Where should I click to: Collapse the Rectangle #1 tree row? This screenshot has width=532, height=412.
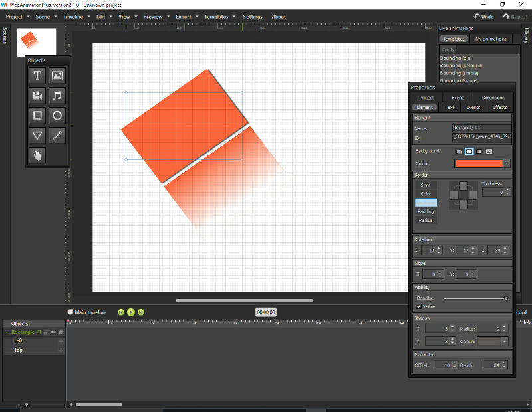pos(7,332)
